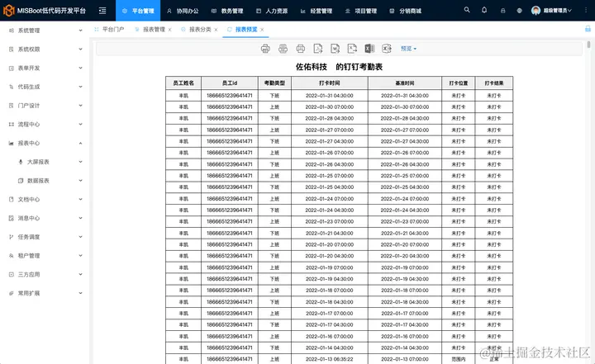595x364 pixels.
Task: Open 消息中心 sidebar item
Action: pyautogui.click(x=45, y=218)
